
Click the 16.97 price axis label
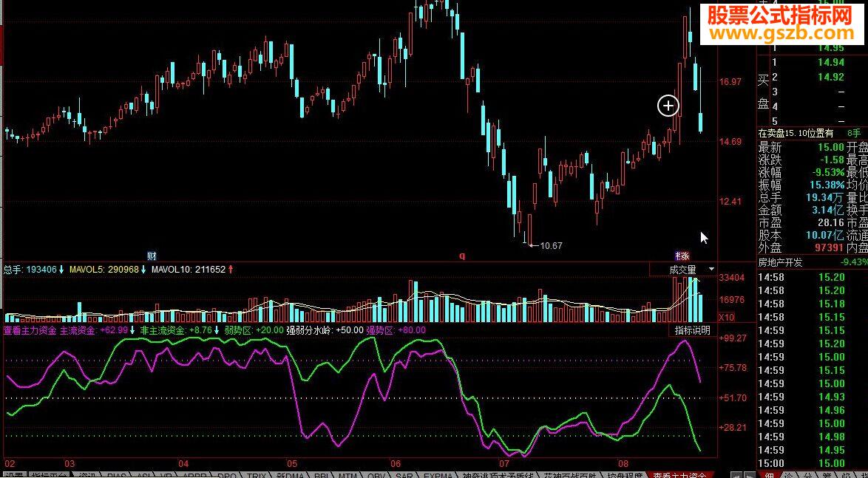(x=730, y=82)
